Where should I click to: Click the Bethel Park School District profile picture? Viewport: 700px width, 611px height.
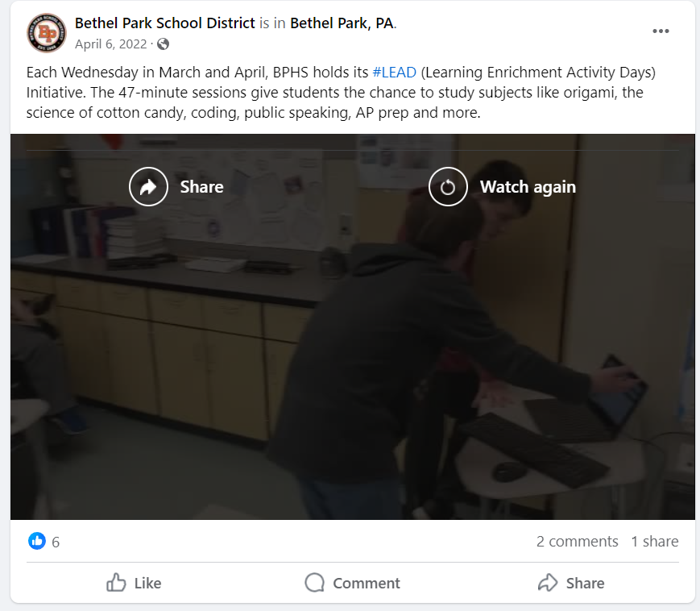47,32
